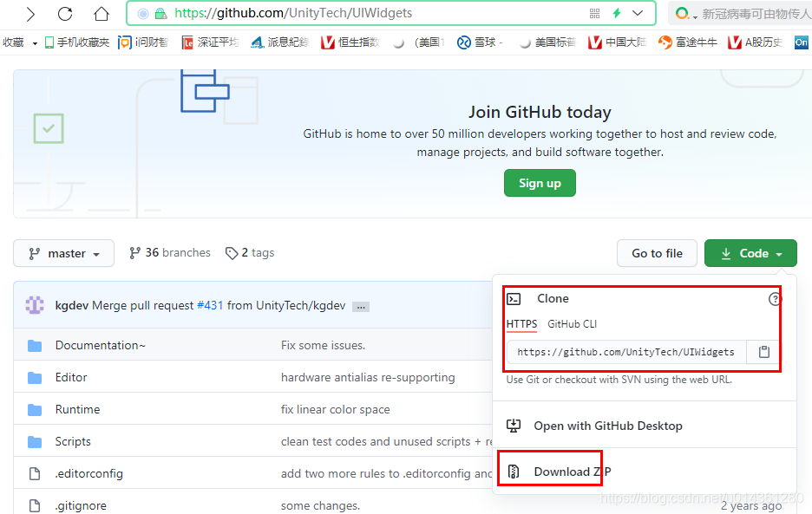
Task: Click the .gitignore file icon
Action: click(x=35, y=505)
